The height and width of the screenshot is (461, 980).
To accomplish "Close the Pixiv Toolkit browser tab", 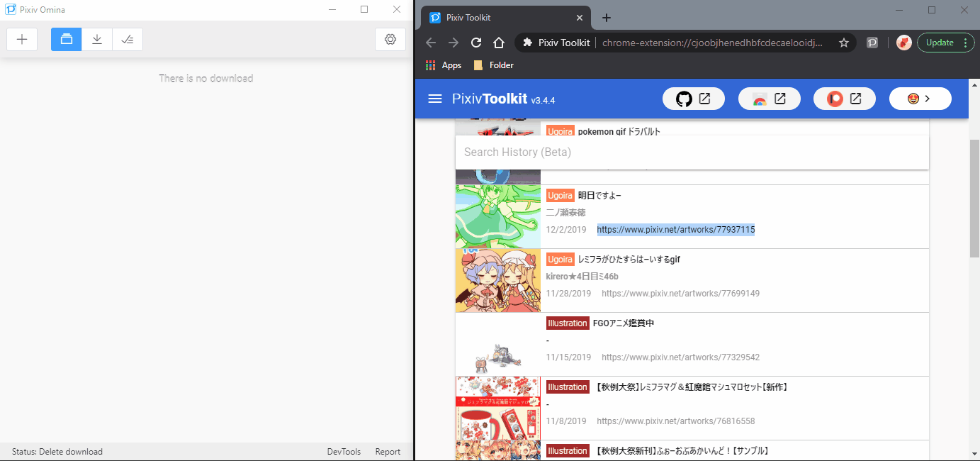I will click(580, 18).
